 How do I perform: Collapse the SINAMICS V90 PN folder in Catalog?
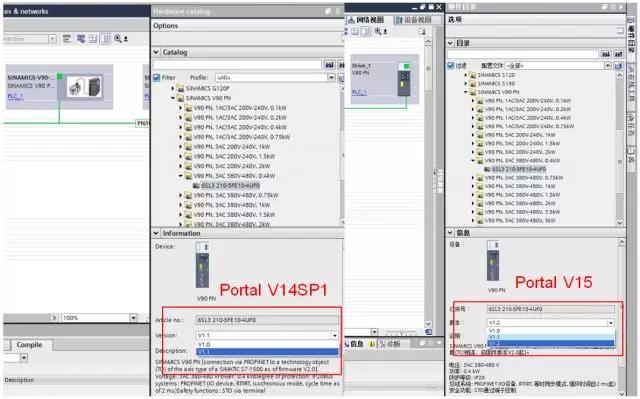[173, 98]
